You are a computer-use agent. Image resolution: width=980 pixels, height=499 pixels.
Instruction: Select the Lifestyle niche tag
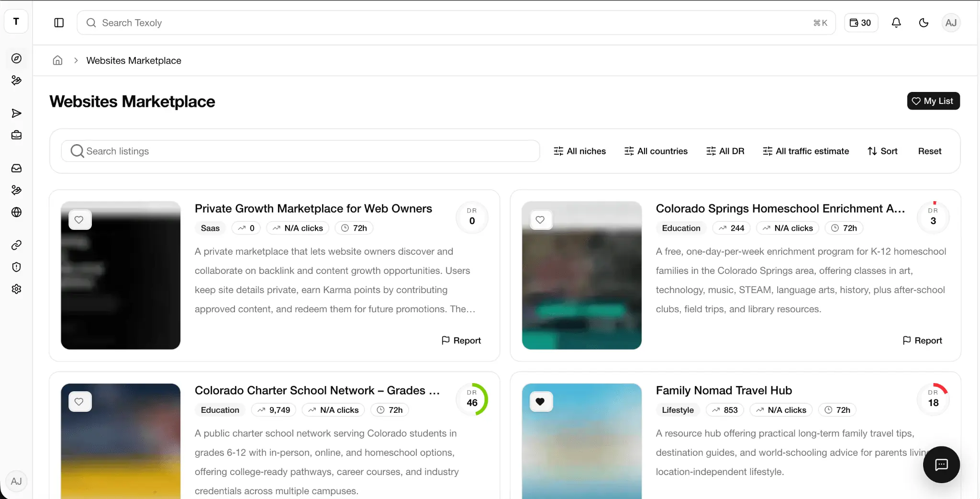click(678, 410)
